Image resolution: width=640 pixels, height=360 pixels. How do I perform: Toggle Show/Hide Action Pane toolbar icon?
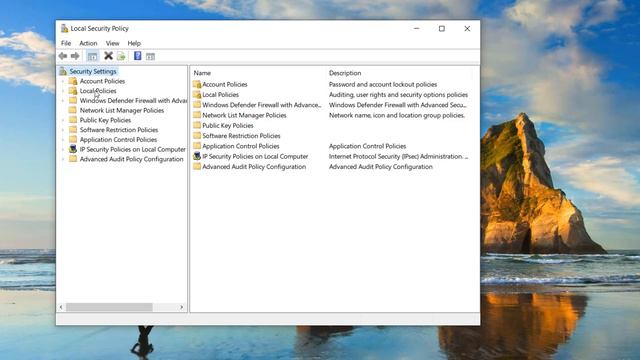tap(150, 56)
